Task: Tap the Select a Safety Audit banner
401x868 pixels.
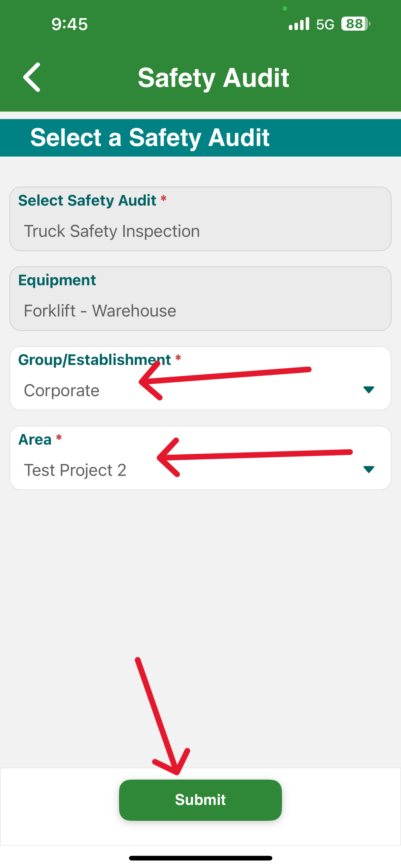Action: [x=200, y=138]
